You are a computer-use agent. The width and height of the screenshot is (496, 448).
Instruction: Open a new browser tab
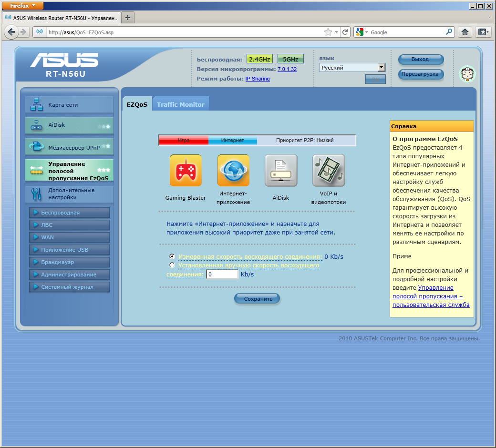(128, 18)
